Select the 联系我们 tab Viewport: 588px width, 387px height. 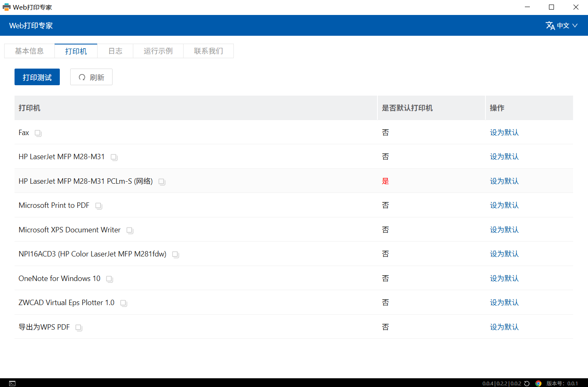[x=208, y=51]
